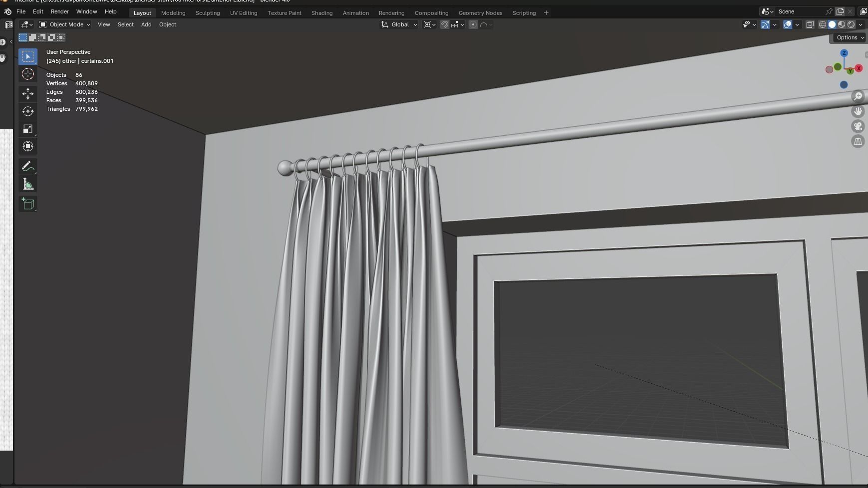This screenshot has width=868, height=488.
Task: Open the File menu
Action: (x=21, y=11)
